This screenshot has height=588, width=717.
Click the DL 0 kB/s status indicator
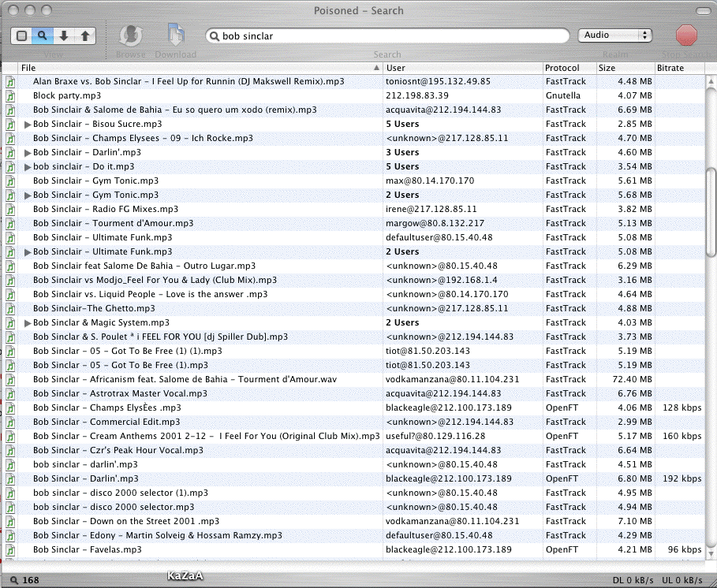point(633,580)
